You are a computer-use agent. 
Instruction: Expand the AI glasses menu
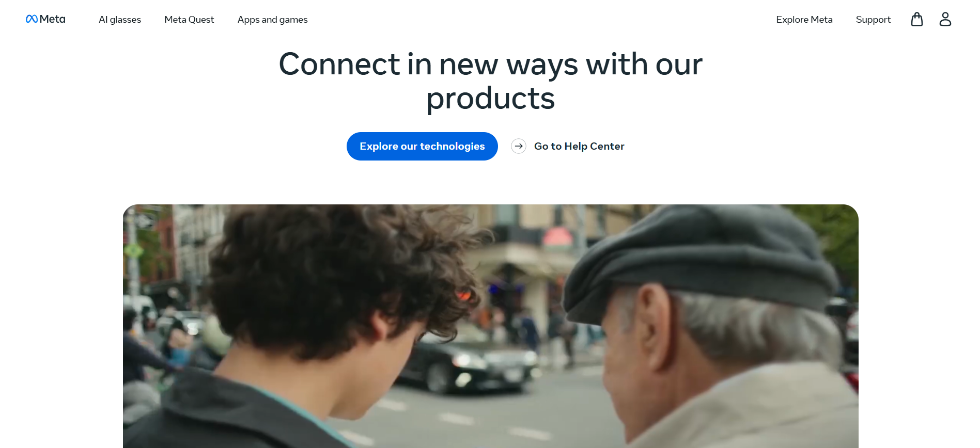click(x=120, y=20)
